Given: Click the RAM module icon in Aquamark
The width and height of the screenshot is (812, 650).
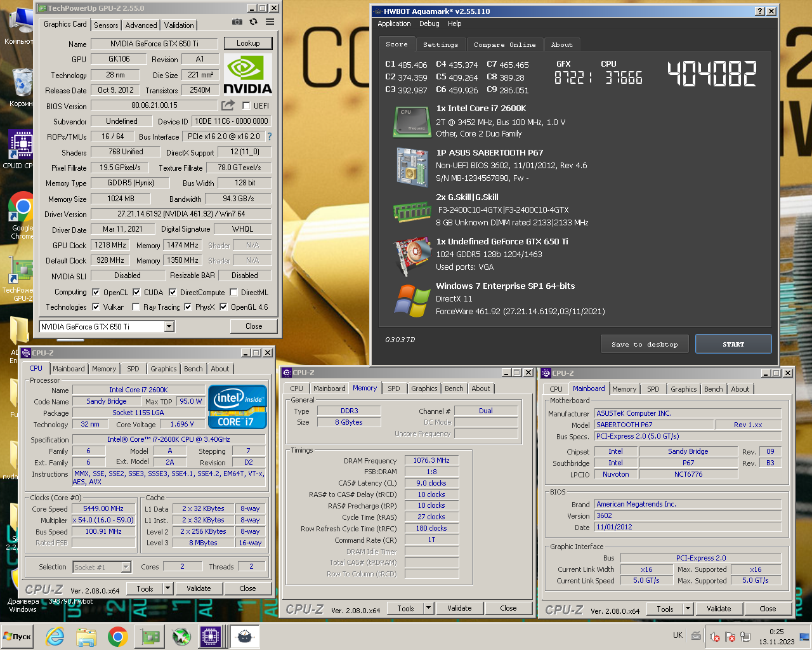Looking at the screenshot, I should (412, 211).
